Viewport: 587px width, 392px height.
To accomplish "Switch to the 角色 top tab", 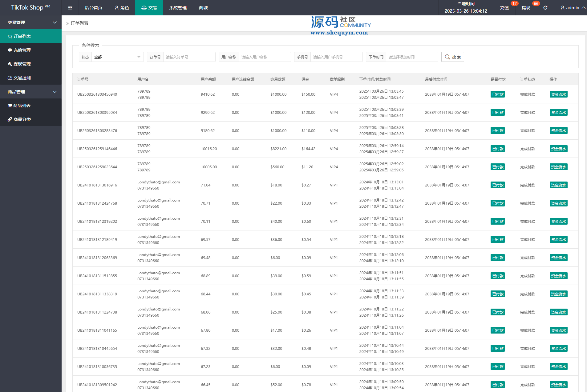I will click(122, 8).
